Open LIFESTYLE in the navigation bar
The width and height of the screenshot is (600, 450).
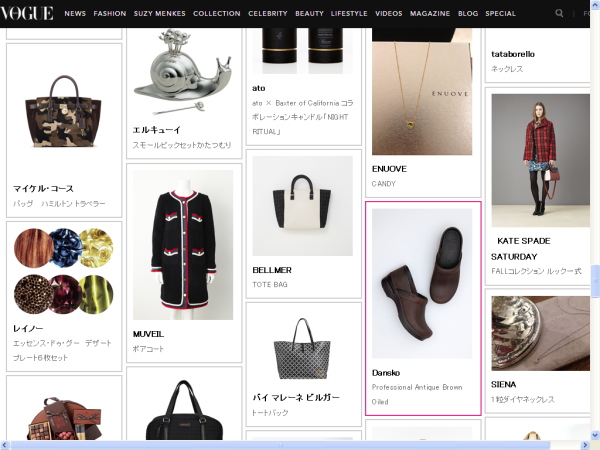[x=349, y=13]
